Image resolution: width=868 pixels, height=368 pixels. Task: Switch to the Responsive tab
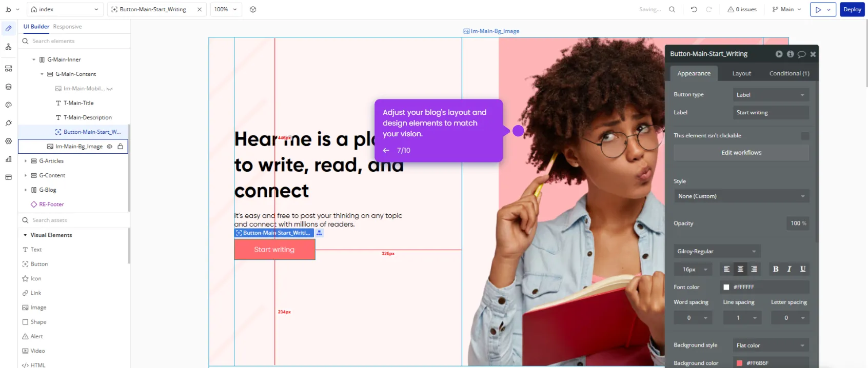[67, 27]
